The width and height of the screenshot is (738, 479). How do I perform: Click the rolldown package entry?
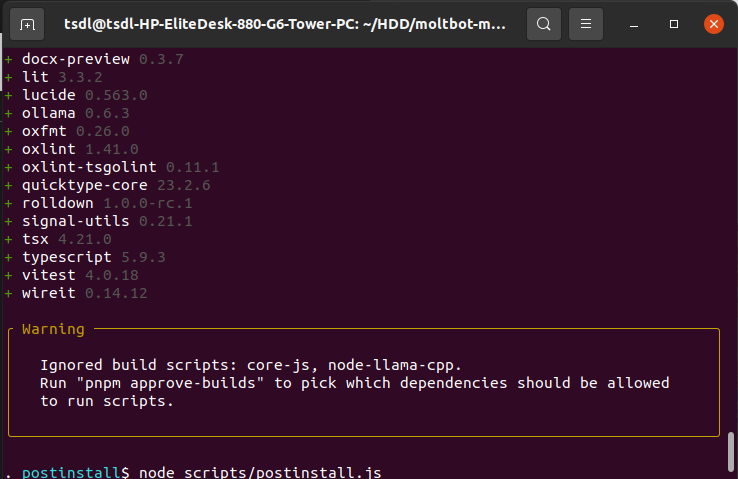tap(58, 203)
